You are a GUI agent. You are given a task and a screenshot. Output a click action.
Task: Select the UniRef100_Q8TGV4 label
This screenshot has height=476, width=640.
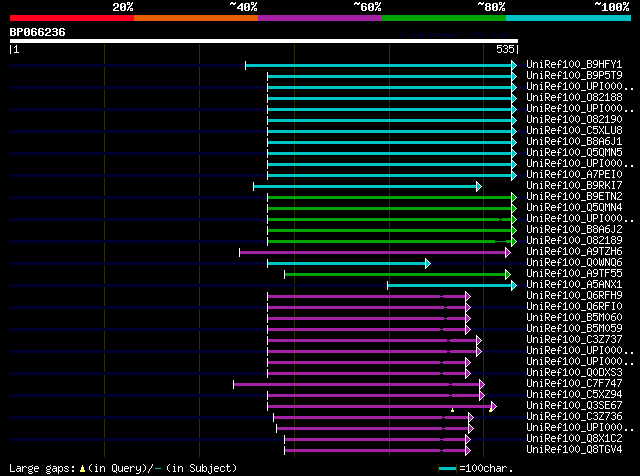click(574, 450)
